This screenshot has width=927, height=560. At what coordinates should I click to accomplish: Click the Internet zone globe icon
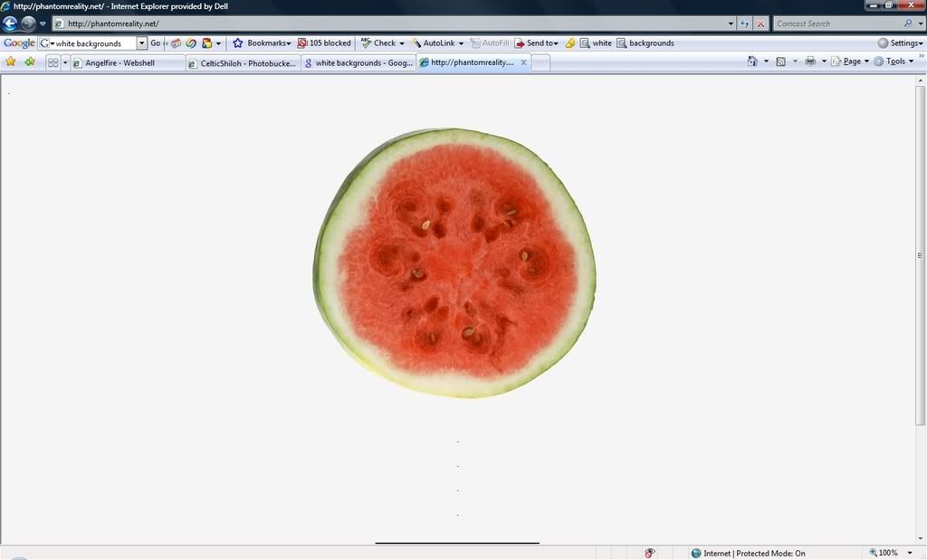click(696, 553)
